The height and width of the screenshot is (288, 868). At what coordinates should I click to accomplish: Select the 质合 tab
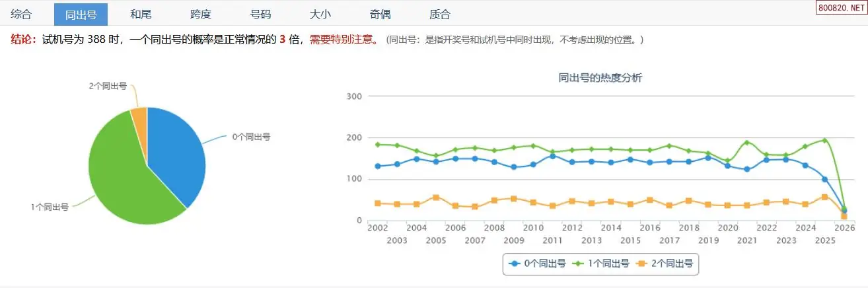[x=439, y=14]
